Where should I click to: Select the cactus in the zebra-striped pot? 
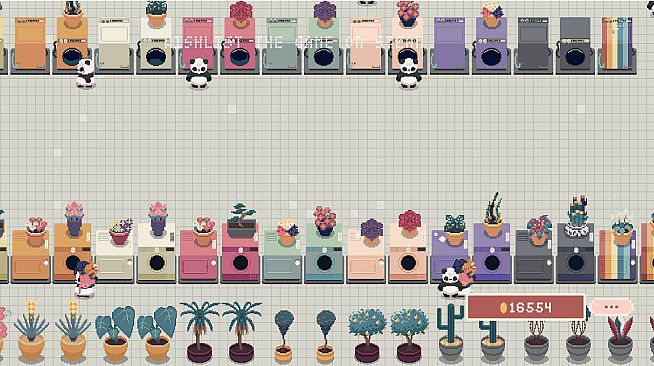pyautogui.click(x=578, y=216)
